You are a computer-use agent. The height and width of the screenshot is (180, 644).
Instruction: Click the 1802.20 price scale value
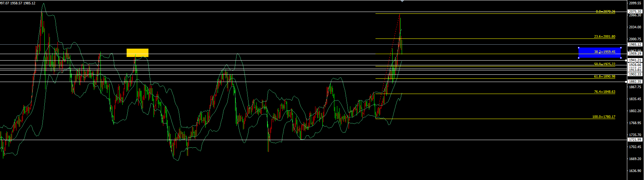coord(635,111)
